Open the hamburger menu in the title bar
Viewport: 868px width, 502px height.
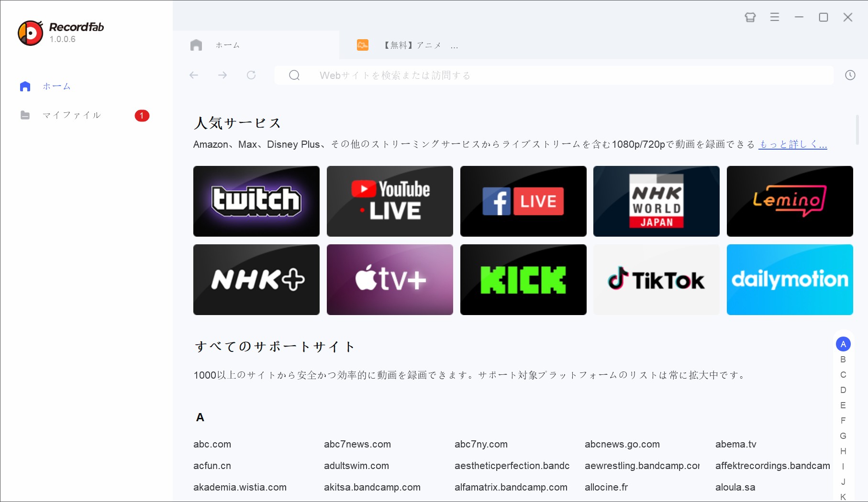point(775,17)
